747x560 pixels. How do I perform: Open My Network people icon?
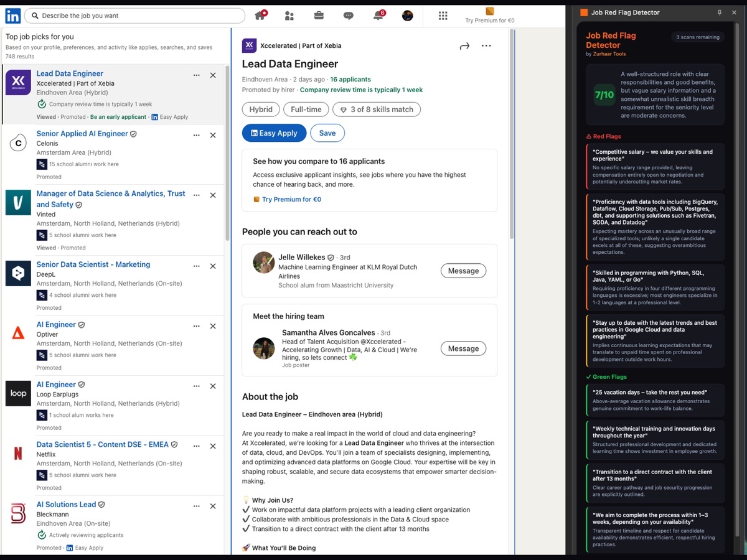tap(289, 16)
